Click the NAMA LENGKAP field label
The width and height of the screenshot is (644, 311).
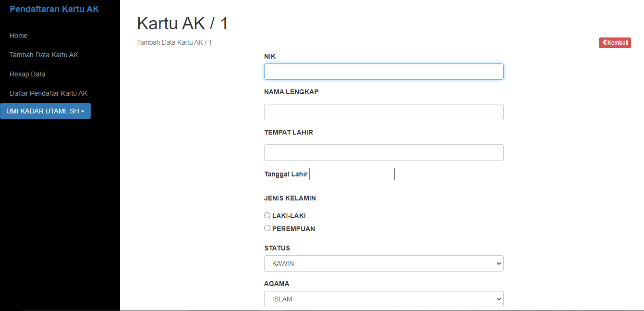(291, 92)
